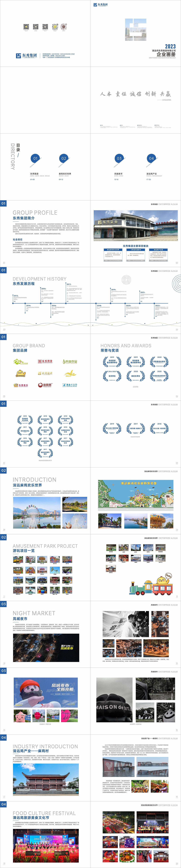Click the blue circle numbered 02 in the directory
This screenshot has height=868, width=181.
tap(64, 158)
